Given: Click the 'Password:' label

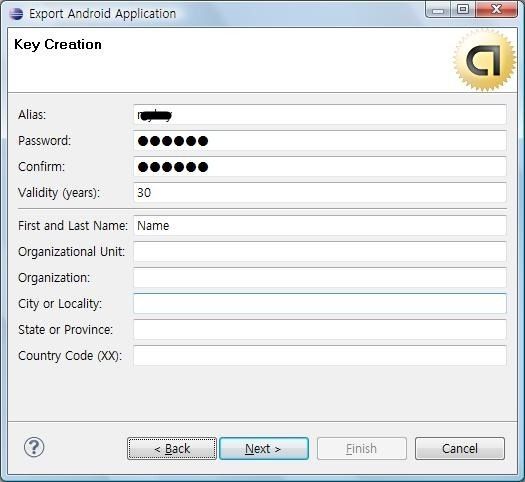Looking at the screenshot, I should coord(45,141).
